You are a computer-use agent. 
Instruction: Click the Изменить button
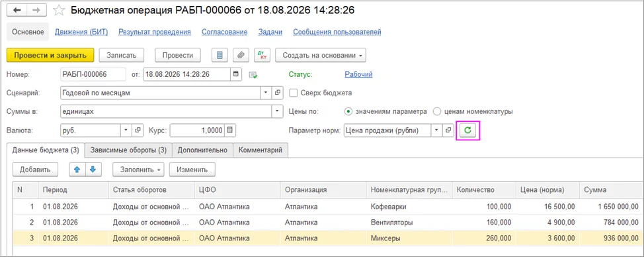tap(192, 170)
